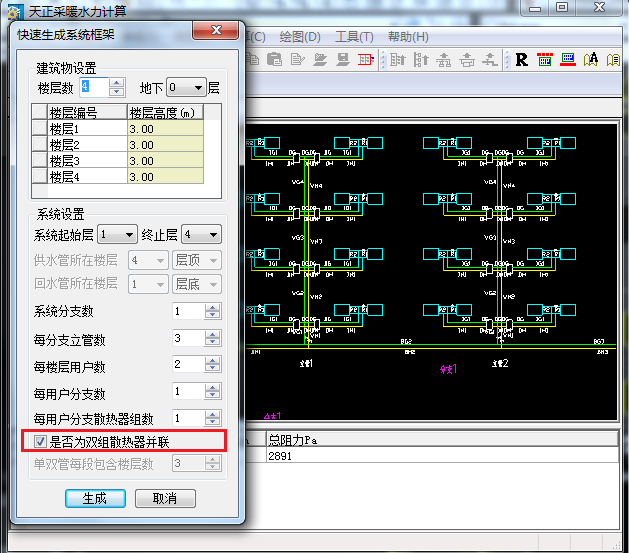Toggle the 是否为双组散热器并联 checkbox
The image size is (629, 553).
[41, 441]
